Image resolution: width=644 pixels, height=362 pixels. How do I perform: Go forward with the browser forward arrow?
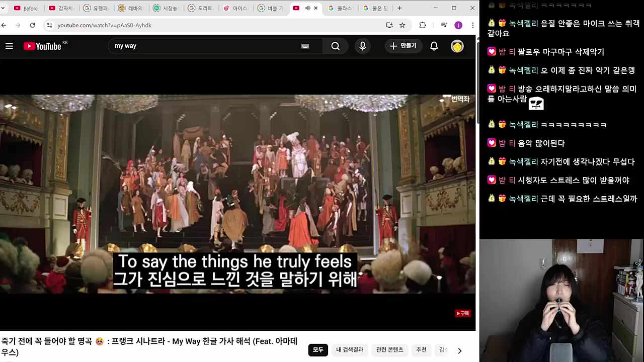pyautogui.click(x=18, y=25)
